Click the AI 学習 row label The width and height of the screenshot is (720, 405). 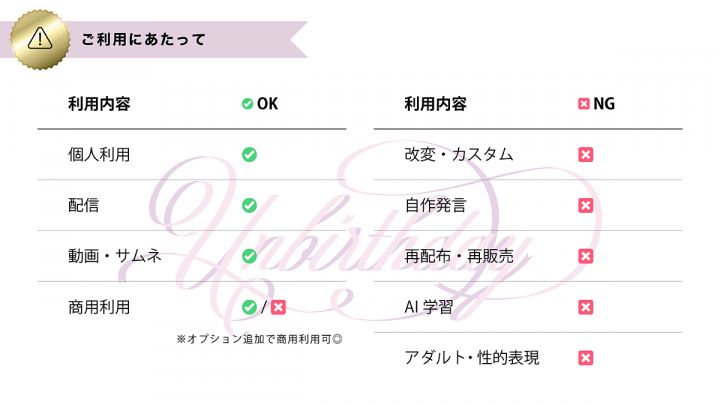point(428,307)
